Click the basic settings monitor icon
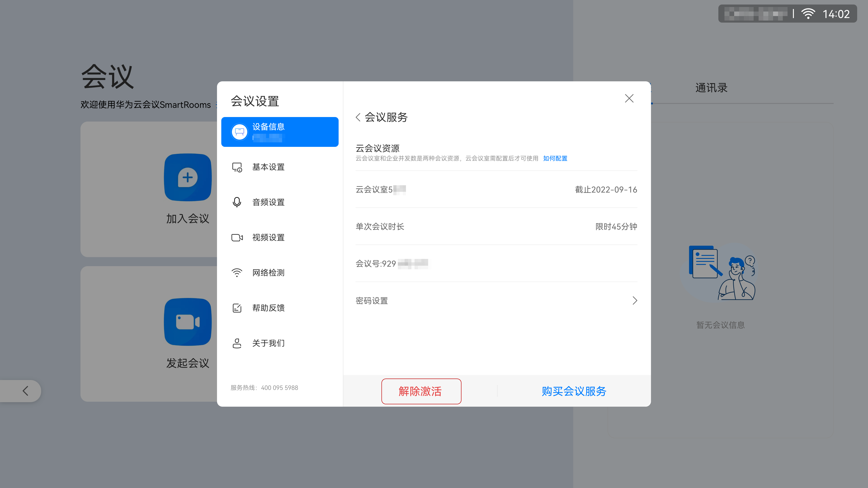 pyautogui.click(x=237, y=167)
